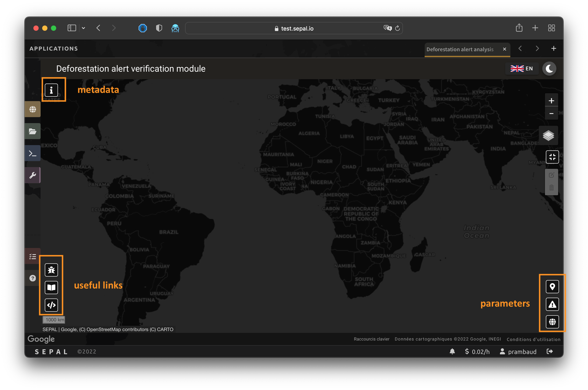Open the metadata info button
Screen dimensions: 588x390
tap(51, 90)
